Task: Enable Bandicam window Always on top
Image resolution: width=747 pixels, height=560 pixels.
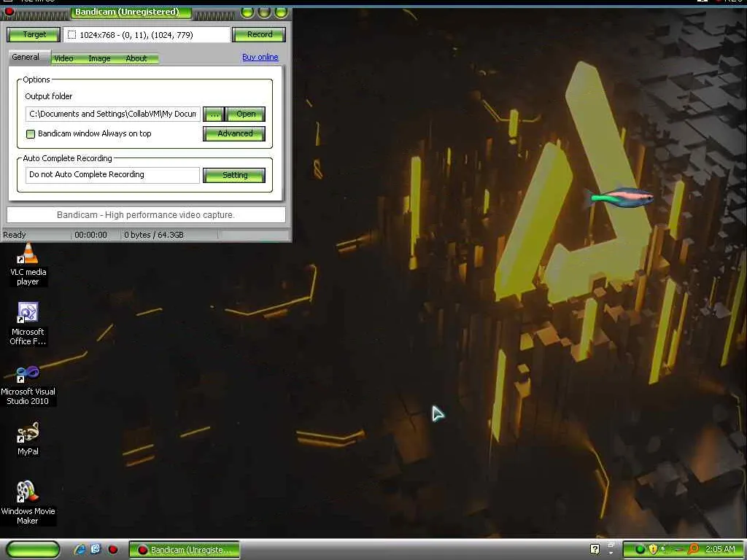Action: click(31, 134)
